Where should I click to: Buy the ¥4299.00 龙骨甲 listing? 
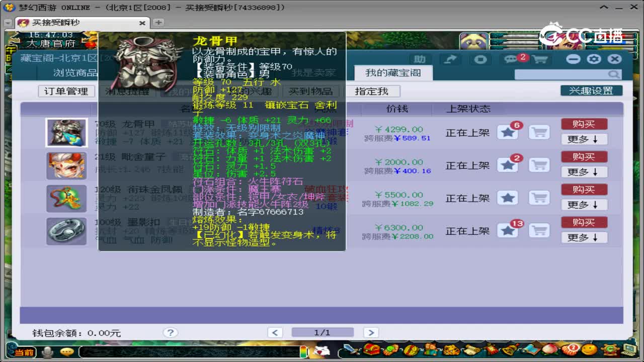pos(584,124)
